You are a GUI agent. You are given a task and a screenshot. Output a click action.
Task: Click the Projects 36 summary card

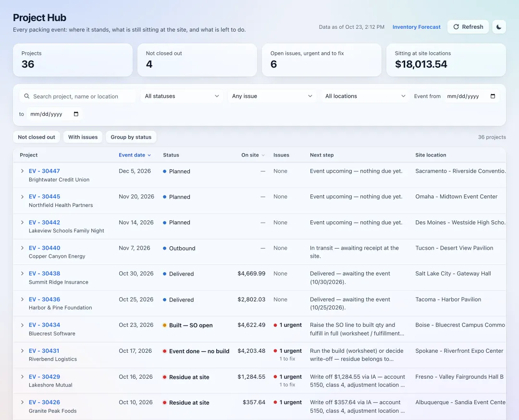pos(73,60)
